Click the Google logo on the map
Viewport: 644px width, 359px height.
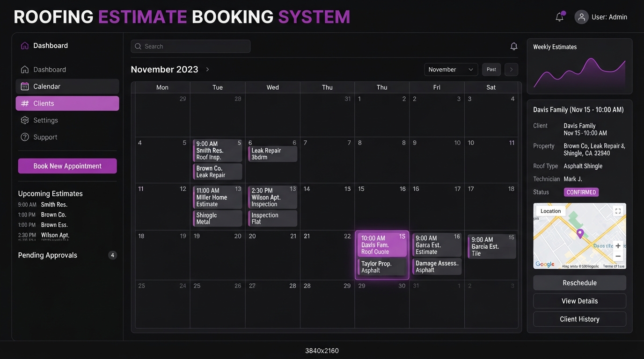pyautogui.click(x=545, y=264)
